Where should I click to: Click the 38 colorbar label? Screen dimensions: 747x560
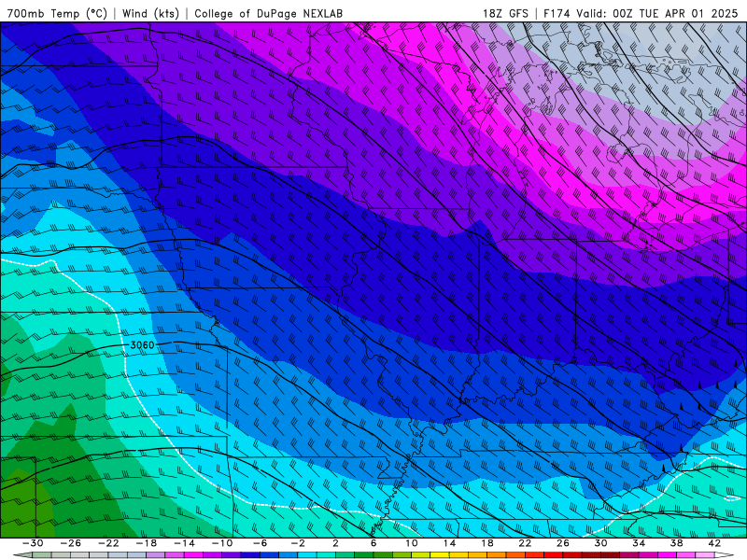point(676,543)
